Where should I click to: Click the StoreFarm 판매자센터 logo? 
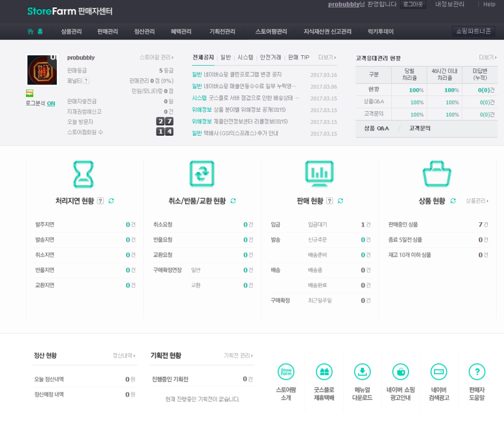point(70,11)
